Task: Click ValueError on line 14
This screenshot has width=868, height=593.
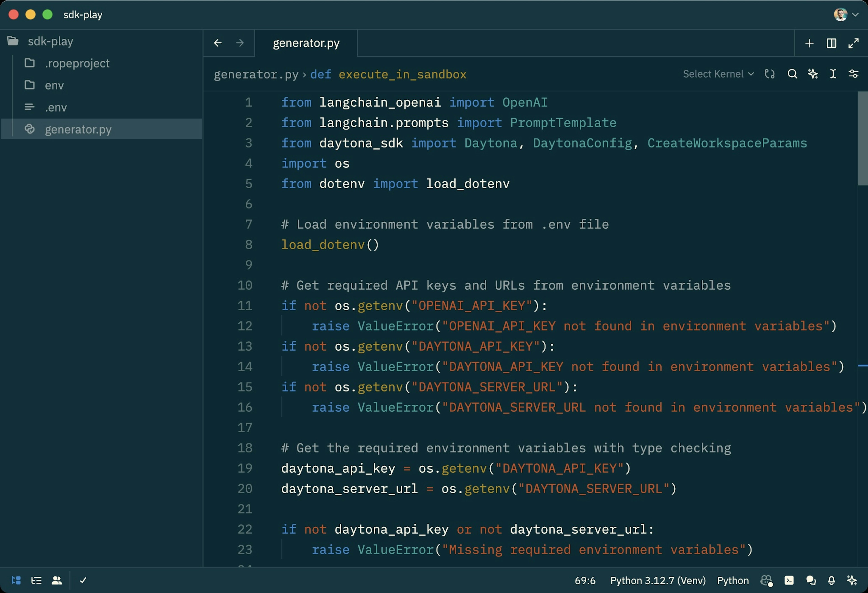Action: 396,366
